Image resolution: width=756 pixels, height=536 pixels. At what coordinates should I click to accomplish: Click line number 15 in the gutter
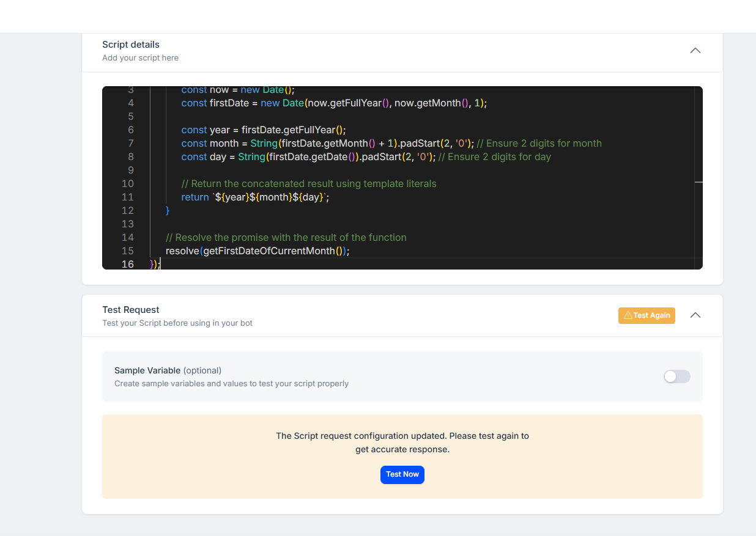pos(127,251)
